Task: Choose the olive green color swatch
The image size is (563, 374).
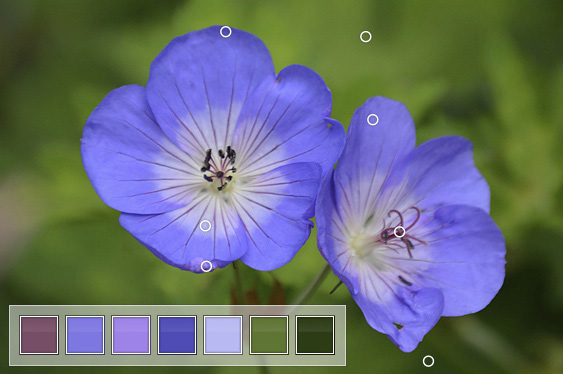Action: click(x=269, y=335)
